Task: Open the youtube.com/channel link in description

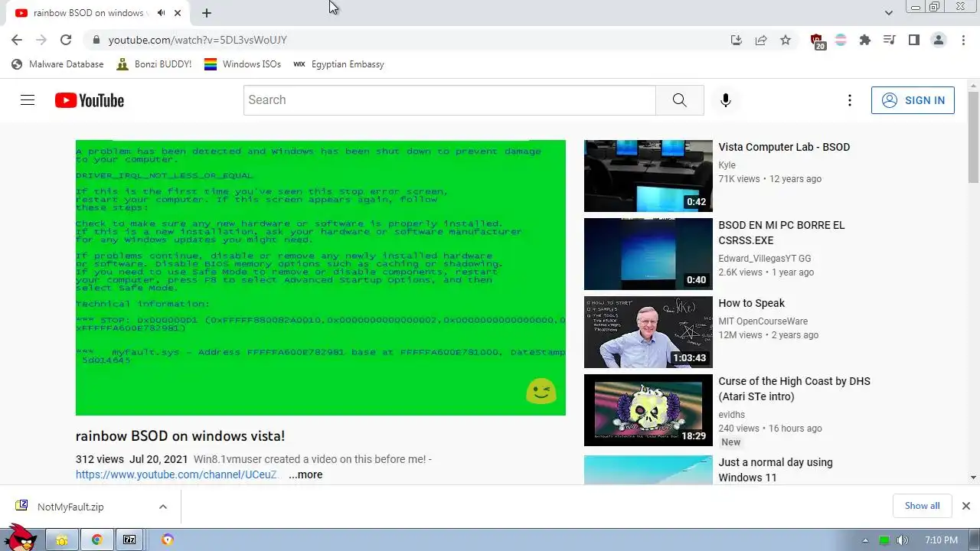Action: (x=177, y=474)
